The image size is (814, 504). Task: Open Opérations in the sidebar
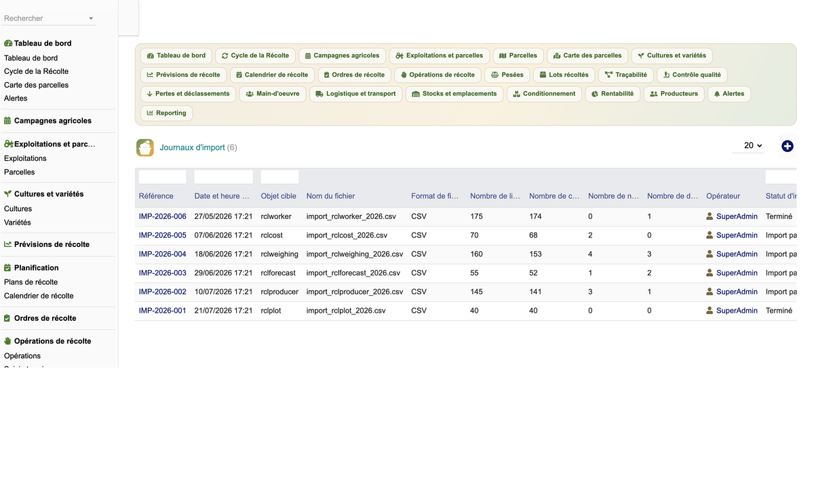22,355
